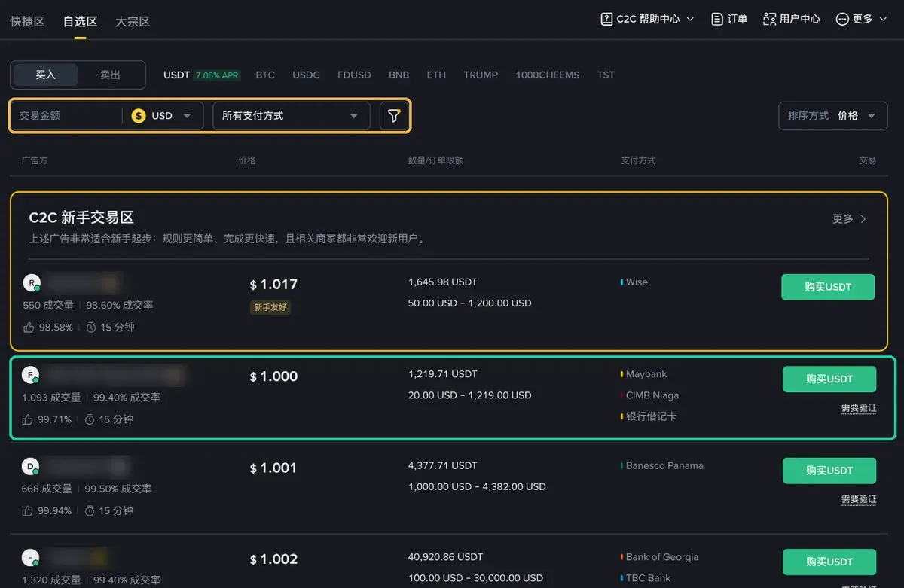Select the BTC coin tab
Viewport: 904px width, 588px height.
point(265,75)
